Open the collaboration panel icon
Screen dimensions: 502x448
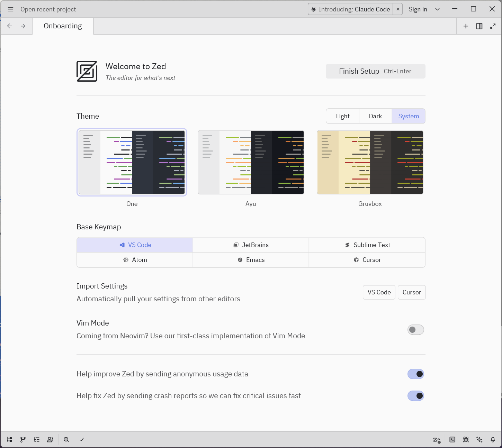(50, 439)
